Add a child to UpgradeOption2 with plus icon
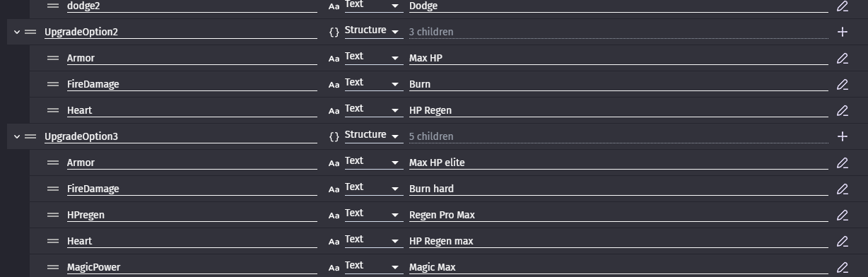This screenshot has width=868, height=277. click(x=842, y=32)
